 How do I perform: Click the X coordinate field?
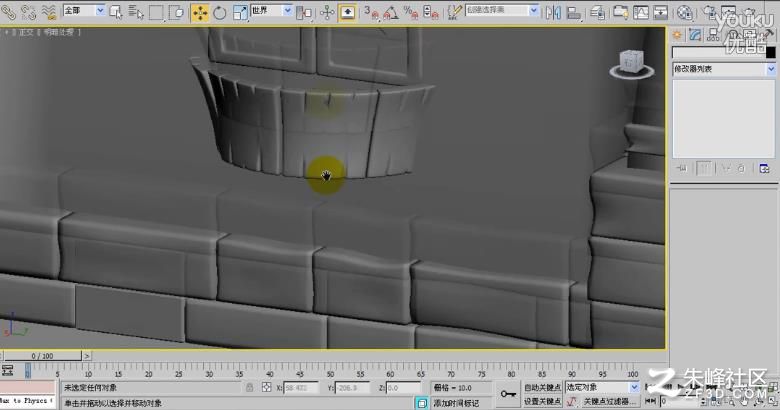click(301, 388)
